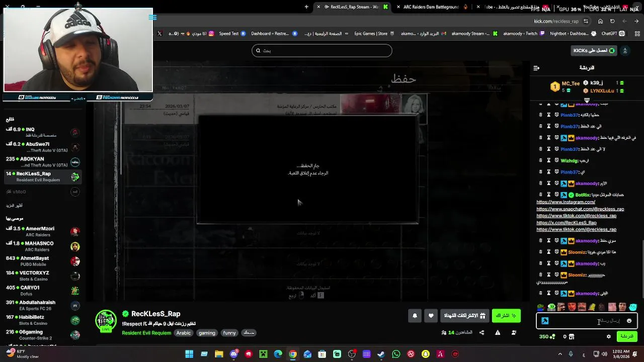Open a new browser tab with plus
The width and height of the screenshot is (644, 362).
(x=306, y=7)
